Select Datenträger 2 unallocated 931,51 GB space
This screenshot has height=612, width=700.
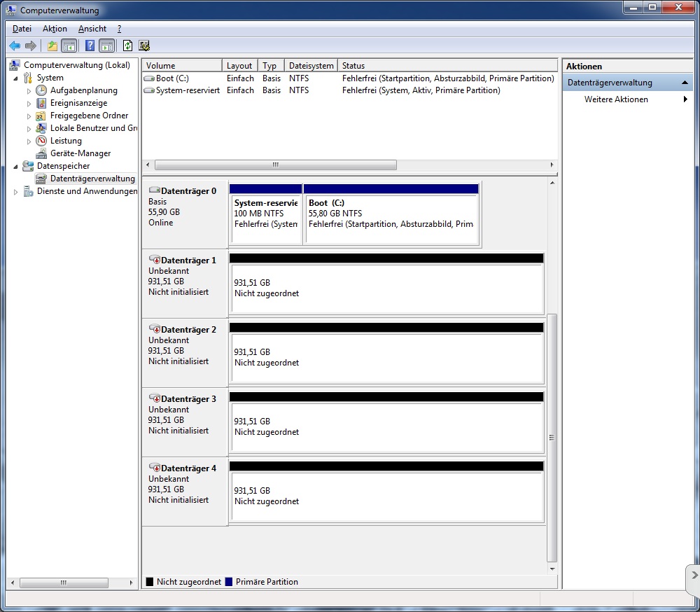pyautogui.click(x=386, y=353)
